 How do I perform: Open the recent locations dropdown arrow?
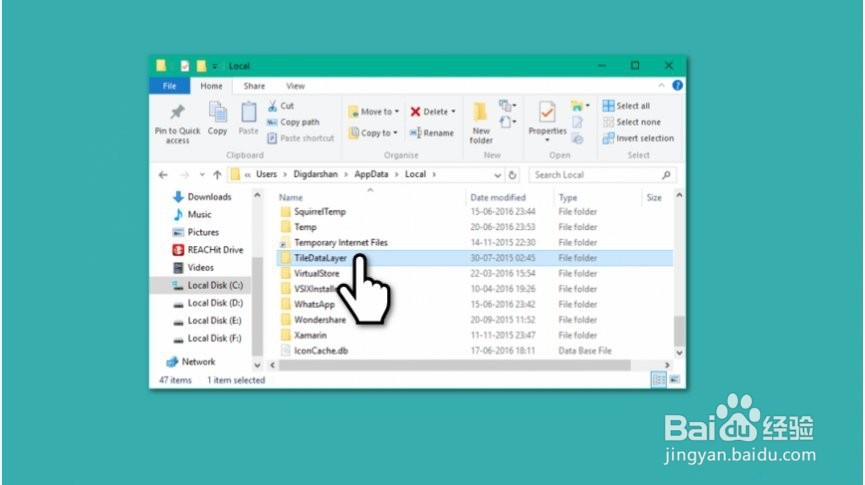202,175
